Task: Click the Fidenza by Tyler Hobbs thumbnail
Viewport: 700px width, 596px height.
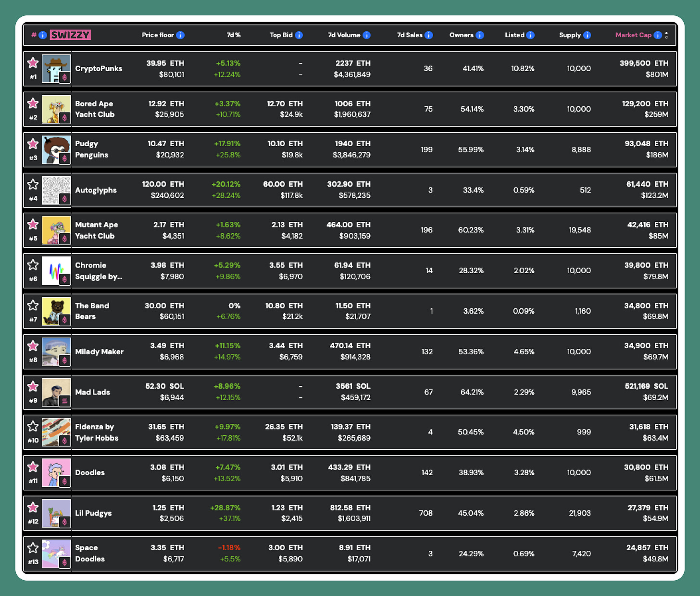Action: pyautogui.click(x=56, y=432)
